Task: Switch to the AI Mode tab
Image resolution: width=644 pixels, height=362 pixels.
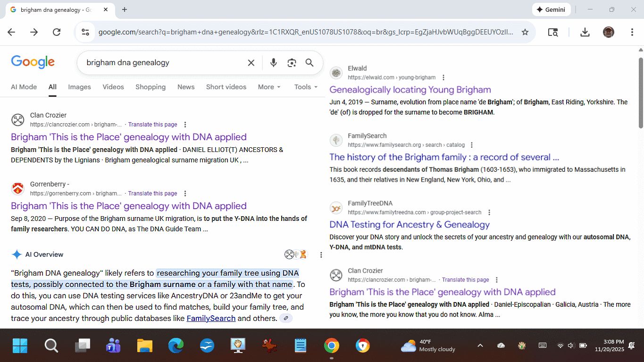Action: (x=24, y=87)
